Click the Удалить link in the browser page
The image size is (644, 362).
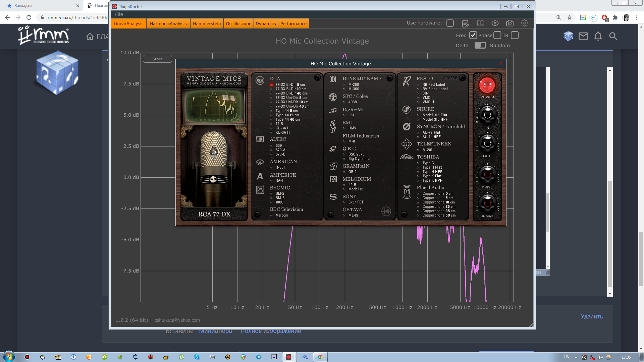(592, 316)
